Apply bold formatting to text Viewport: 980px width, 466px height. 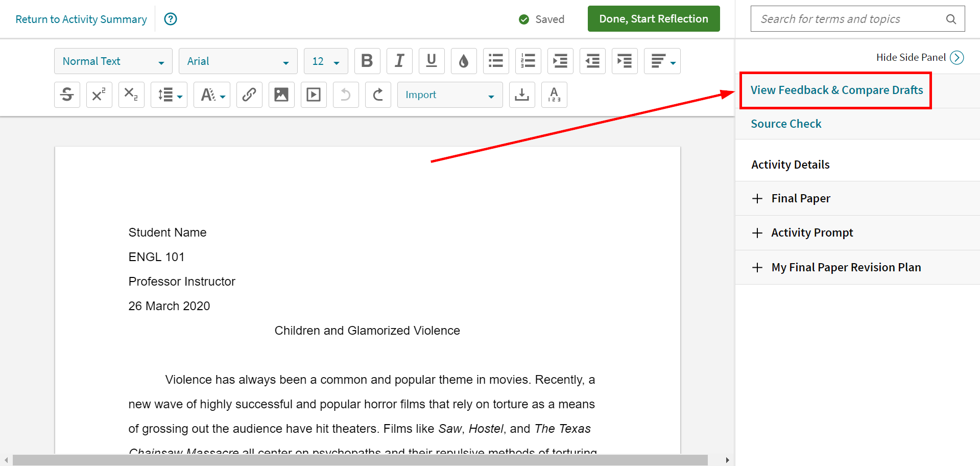tap(367, 61)
